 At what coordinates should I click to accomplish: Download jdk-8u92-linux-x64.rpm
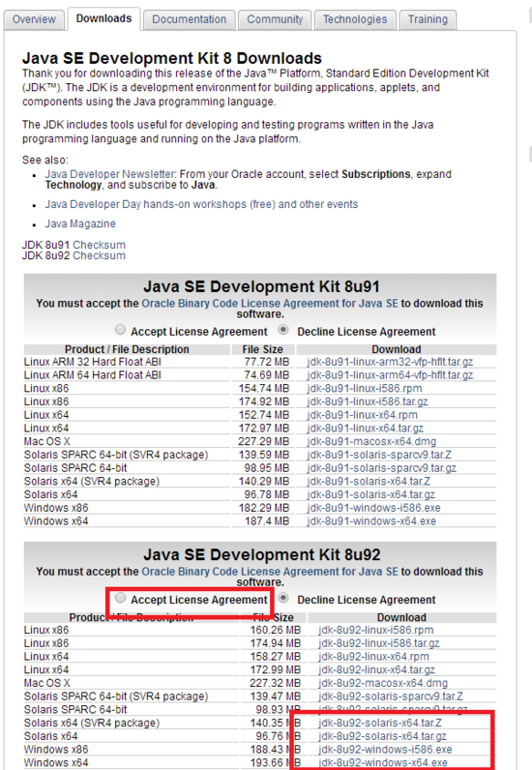coord(373,657)
